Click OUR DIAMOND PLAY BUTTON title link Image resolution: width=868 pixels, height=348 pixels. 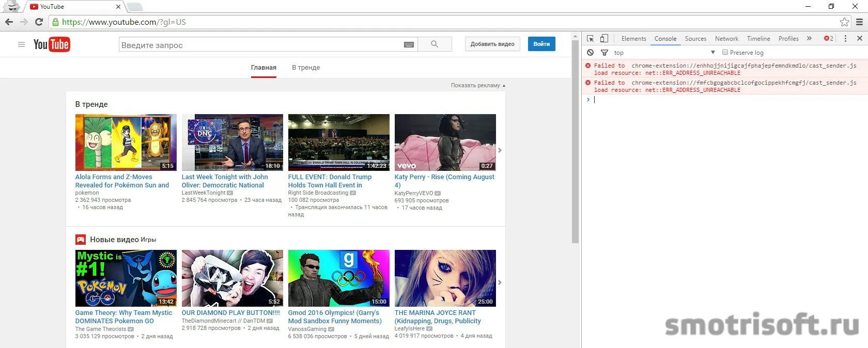[x=230, y=312]
